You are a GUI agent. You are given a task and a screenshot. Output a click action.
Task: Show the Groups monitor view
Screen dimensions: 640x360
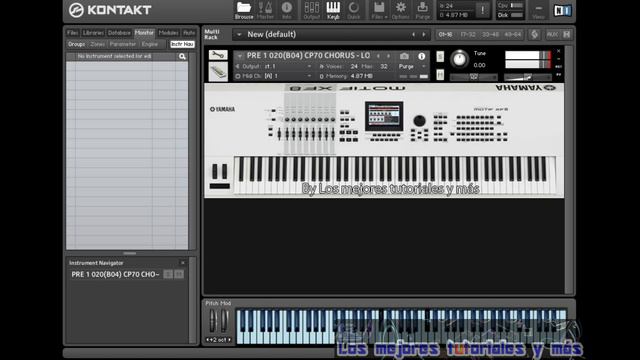(77, 44)
